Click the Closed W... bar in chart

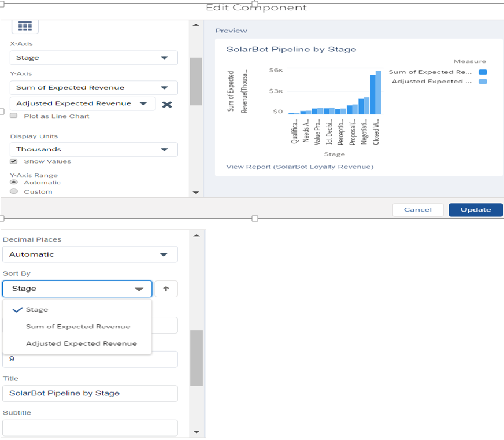tap(376, 93)
